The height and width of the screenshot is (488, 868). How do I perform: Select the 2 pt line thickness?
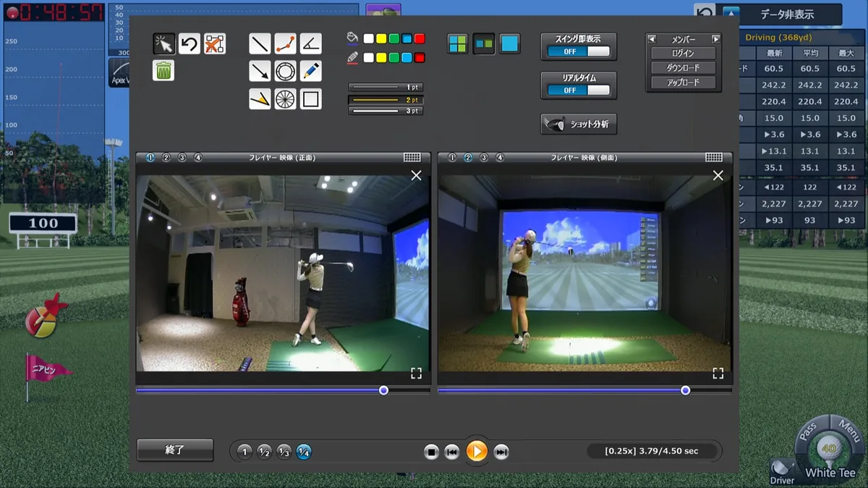pos(385,99)
